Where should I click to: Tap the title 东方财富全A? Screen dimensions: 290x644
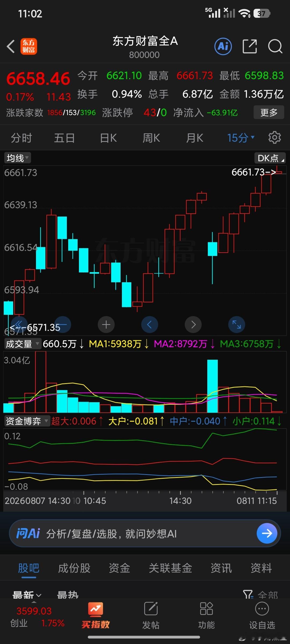tap(145, 41)
